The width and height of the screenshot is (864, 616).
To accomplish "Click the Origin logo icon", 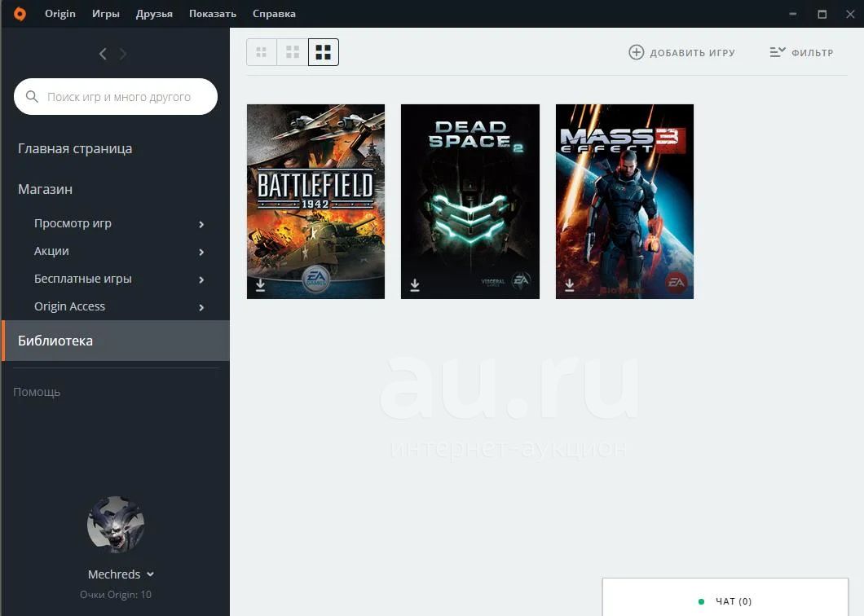I will (20, 14).
